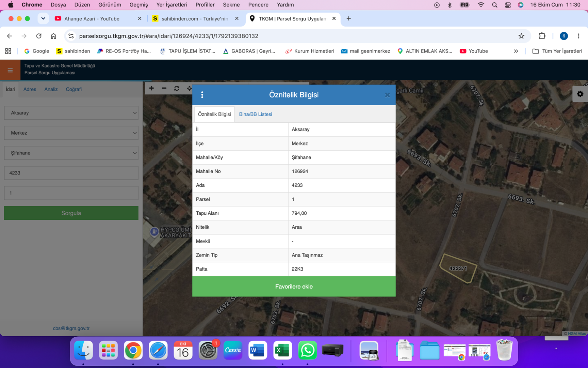Screen dimensions: 588x368
Task: Open System Settings from the dock
Action: [x=208, y=350]
